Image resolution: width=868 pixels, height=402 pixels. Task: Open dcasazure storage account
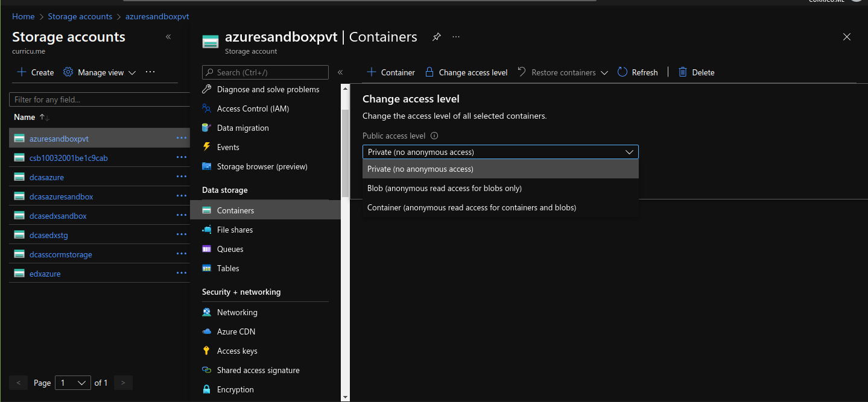click(x=46, y=177)
